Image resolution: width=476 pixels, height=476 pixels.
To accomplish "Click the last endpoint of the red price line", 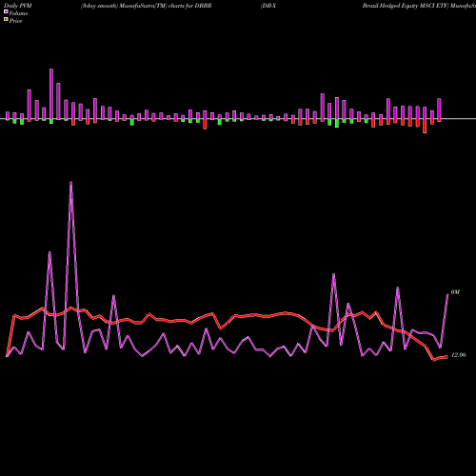I will pyautogui.click(x=446, y=357).
